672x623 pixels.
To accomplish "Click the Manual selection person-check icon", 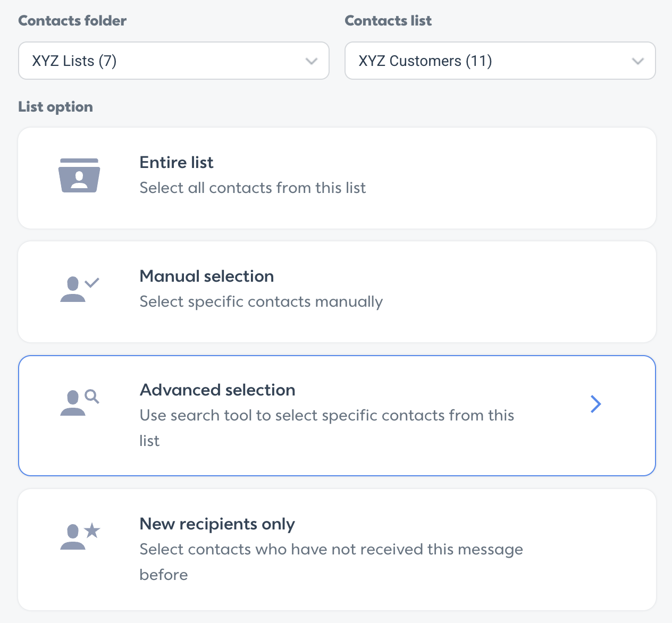I will point(80,289).
